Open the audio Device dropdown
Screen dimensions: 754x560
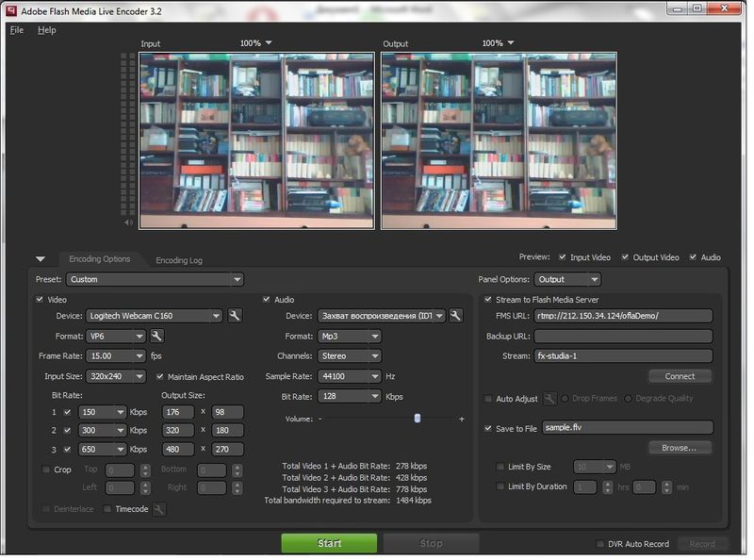click(x=382, y=316)
